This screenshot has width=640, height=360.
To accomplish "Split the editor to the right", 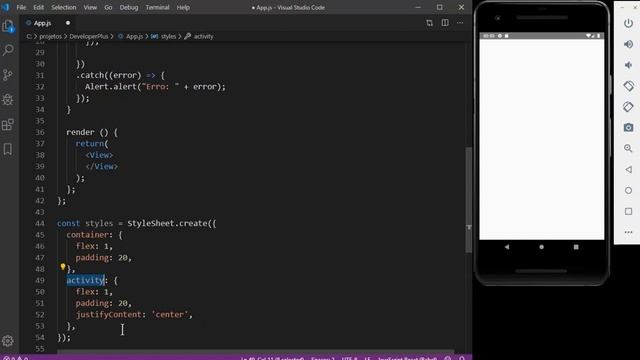I will (445, 23).
